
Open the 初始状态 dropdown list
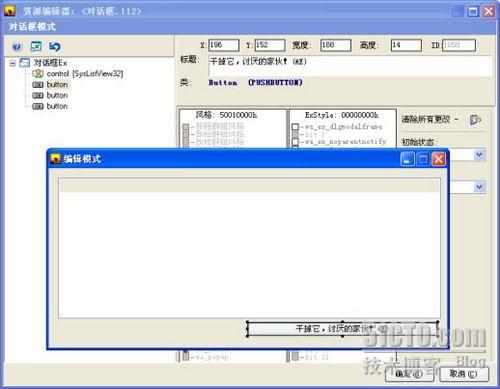point(479,155)
